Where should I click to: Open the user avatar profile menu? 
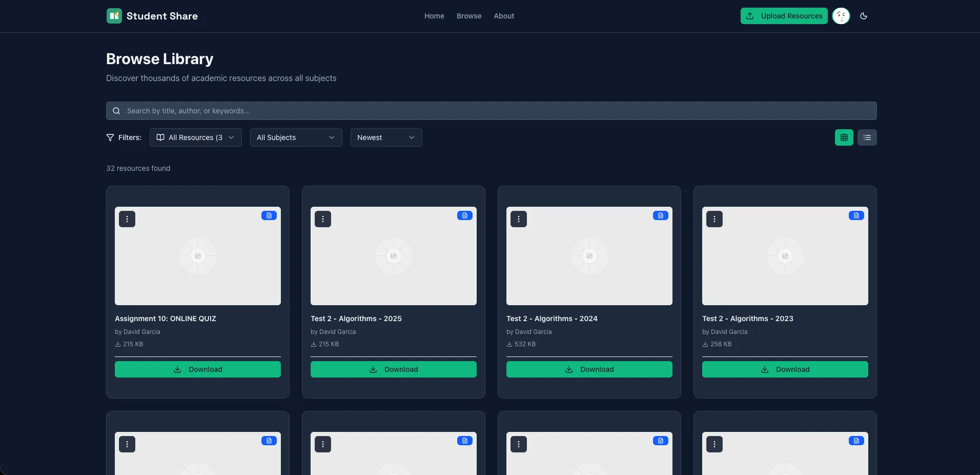point(841,16)
